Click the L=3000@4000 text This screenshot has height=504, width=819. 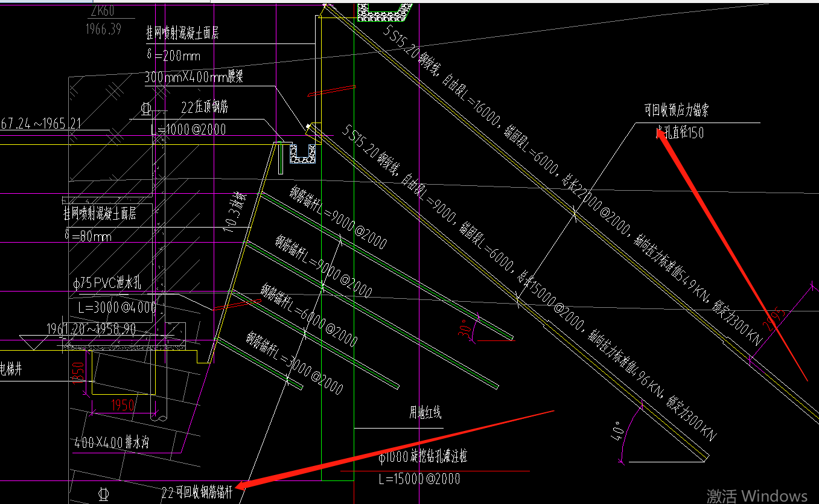pos(117,307)
